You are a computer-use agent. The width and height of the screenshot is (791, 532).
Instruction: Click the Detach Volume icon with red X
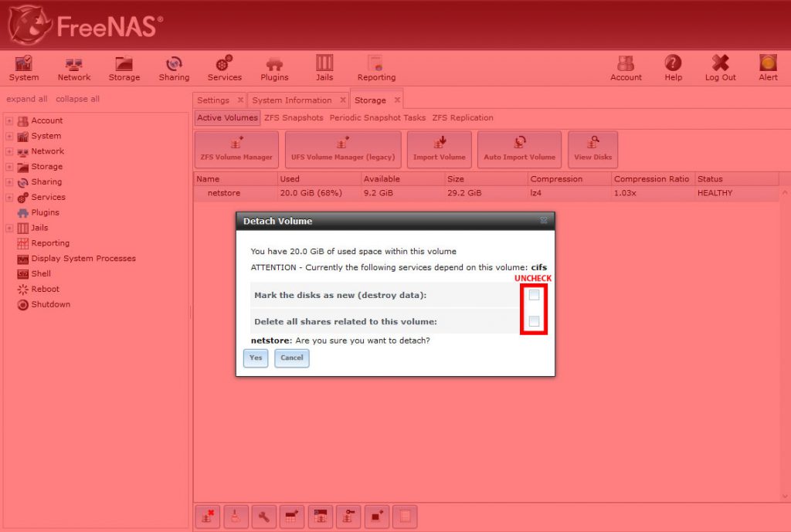coord(207,517)
